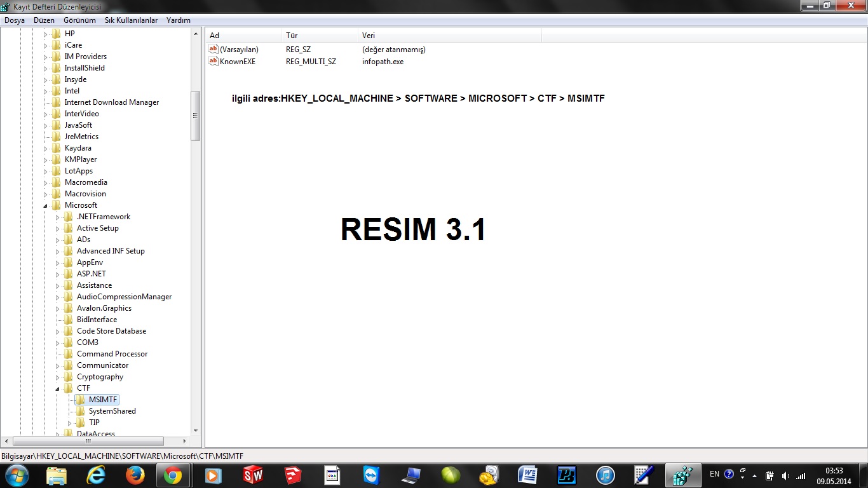Sort values by the Ad column header
868x488 pixels.
tap(243, 35)
